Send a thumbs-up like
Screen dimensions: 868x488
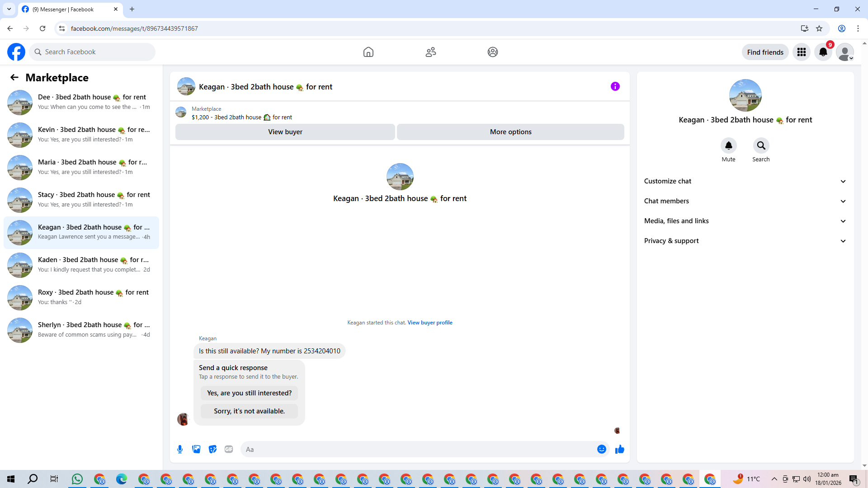click(x=619, y=449)
